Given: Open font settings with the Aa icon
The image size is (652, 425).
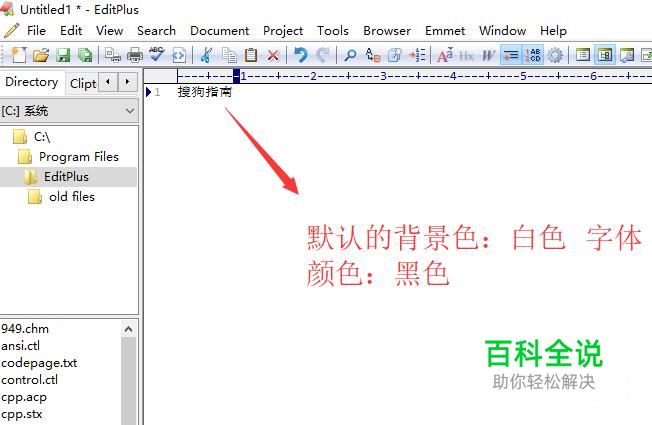Looking at the screenshot, I should coord(445,55).
